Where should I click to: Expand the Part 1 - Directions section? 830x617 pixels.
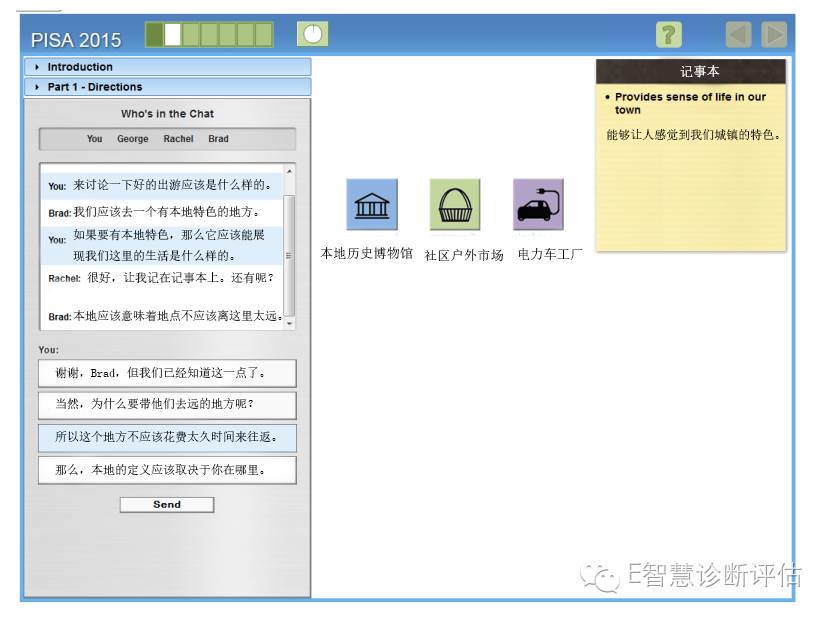point(167,87)
